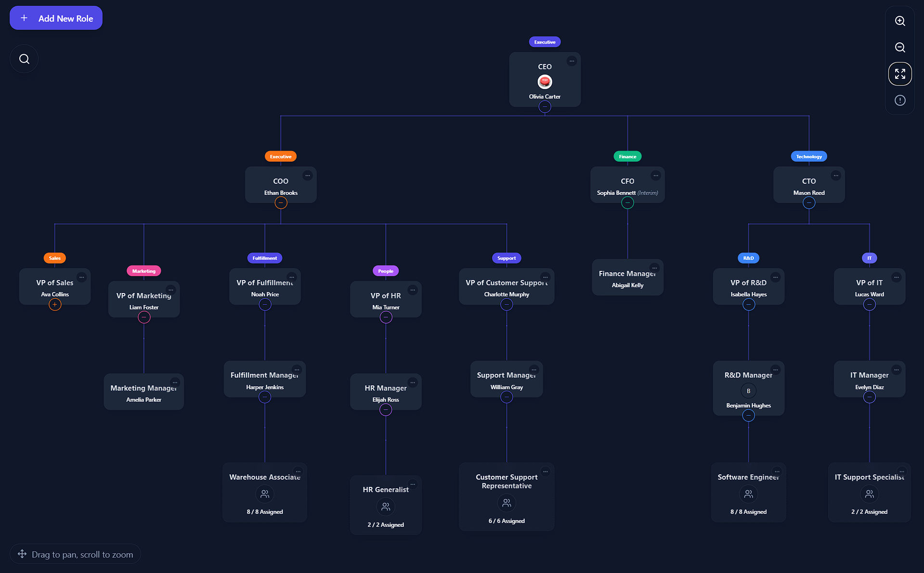924x573 pixels.
Task: Click the zoom in icon
Action: point(899,21)
